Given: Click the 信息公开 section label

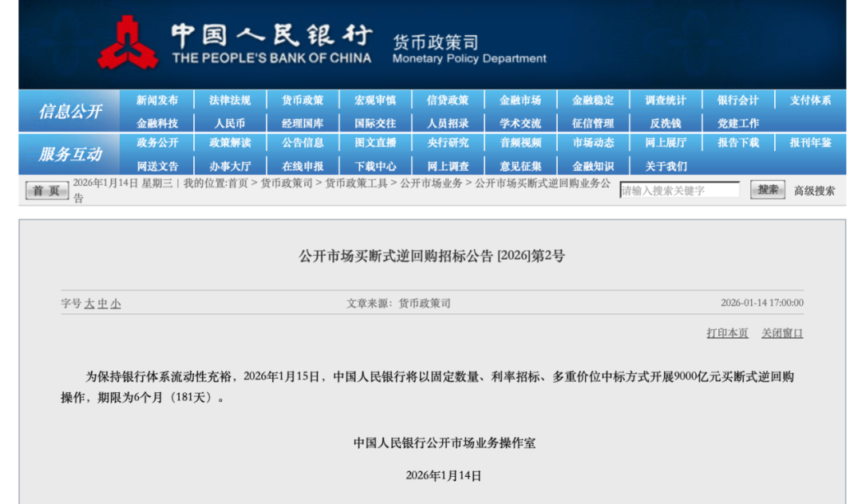Looking at the screenshot, I should (x=69, y=112).
